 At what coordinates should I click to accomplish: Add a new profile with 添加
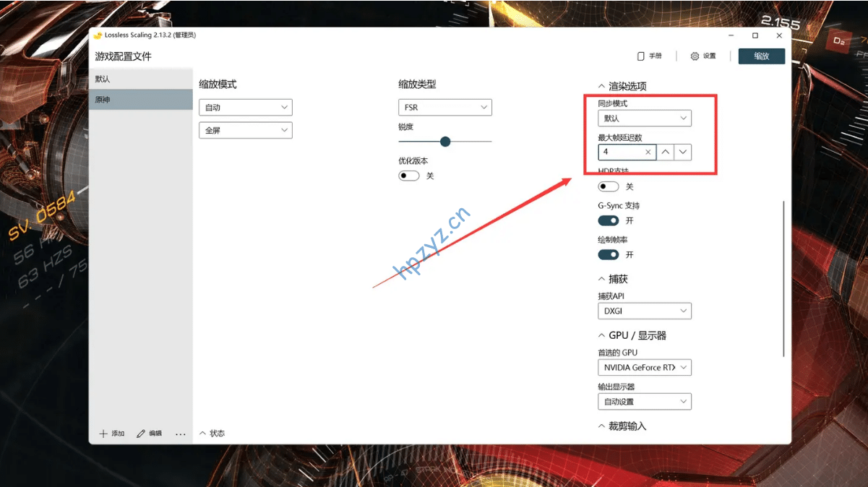click(112, 434)
